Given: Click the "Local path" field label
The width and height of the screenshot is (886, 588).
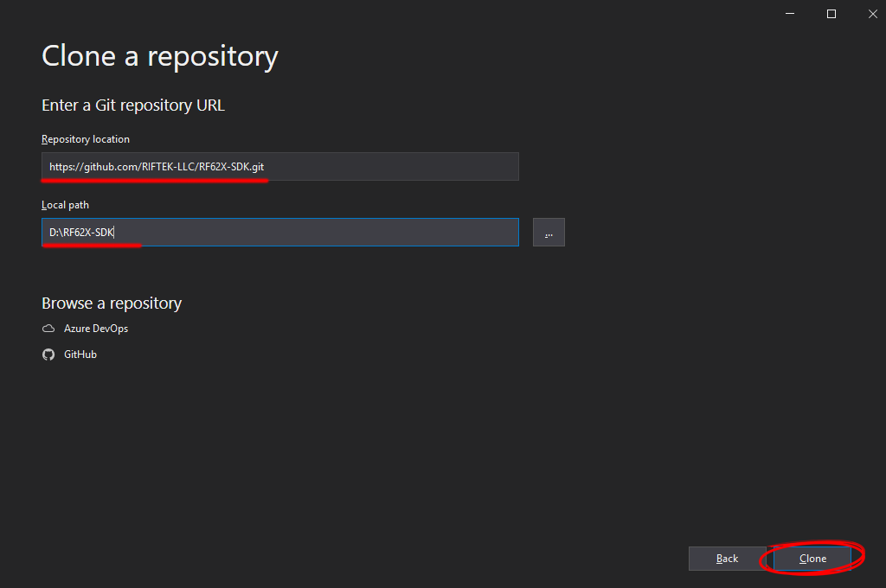Looking at the screenshot, I should tap(66, 205).
